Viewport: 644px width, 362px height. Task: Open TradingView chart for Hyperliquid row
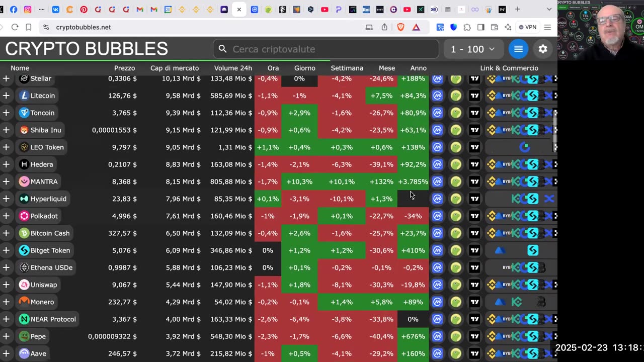click(x=474, y=199)
